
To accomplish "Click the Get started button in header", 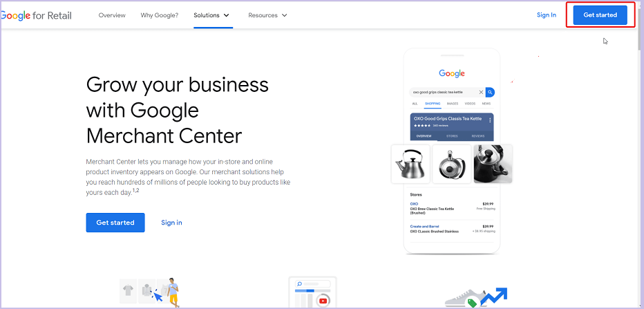I will click(x=600, y=15).
